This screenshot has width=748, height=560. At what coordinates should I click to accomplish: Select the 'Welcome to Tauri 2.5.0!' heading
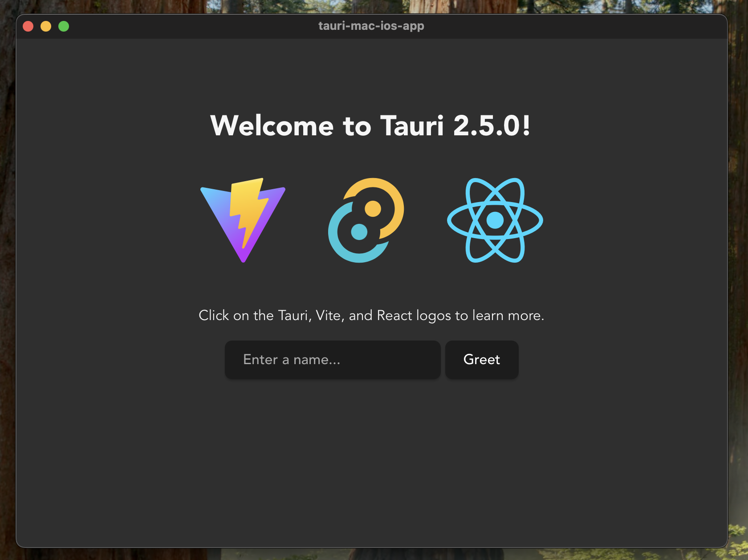click(x=370, y=126)
